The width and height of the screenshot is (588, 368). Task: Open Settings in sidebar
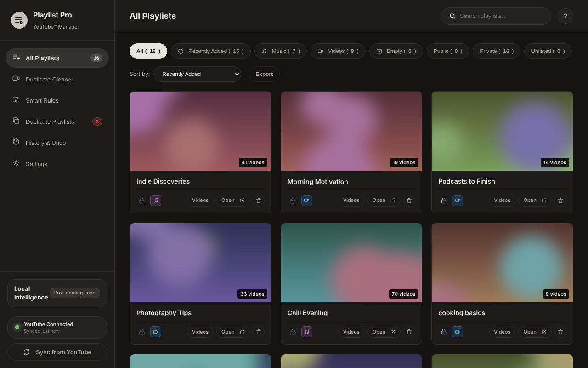tap(57, 164)
